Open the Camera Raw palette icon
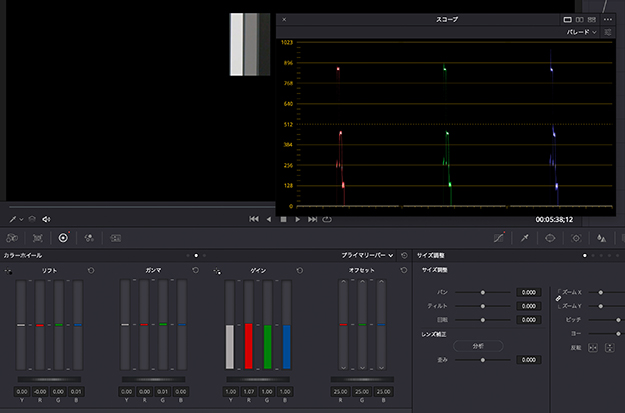 (11, 238)
